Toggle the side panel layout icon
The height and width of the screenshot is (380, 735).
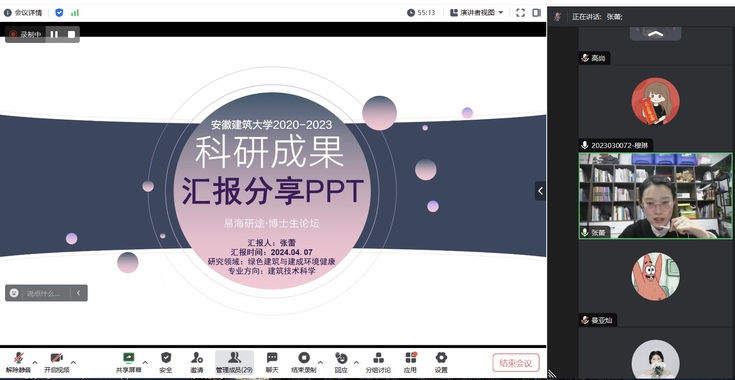coord(537,13)
